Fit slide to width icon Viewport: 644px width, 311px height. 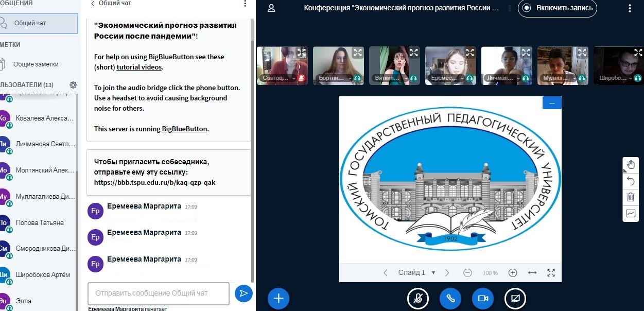tap(532, 273)
